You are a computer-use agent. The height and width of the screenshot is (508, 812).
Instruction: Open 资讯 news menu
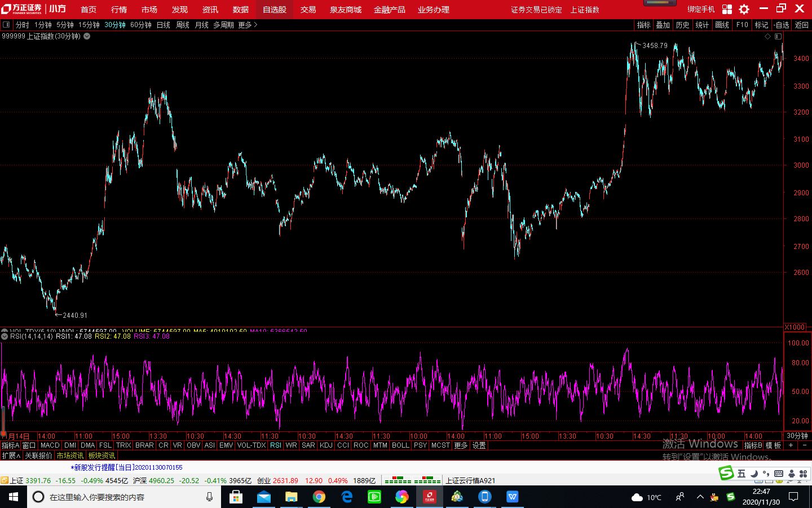coord(210,10)
